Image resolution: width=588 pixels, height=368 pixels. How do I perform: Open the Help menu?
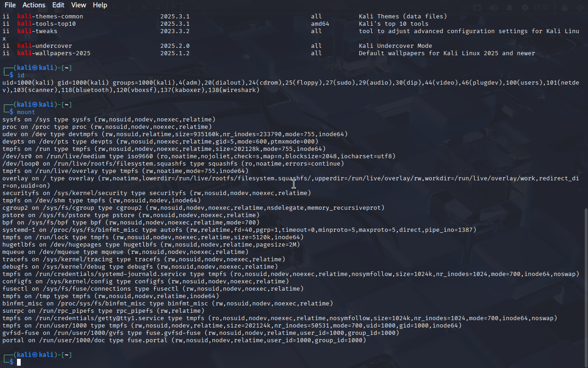(100, 5)
